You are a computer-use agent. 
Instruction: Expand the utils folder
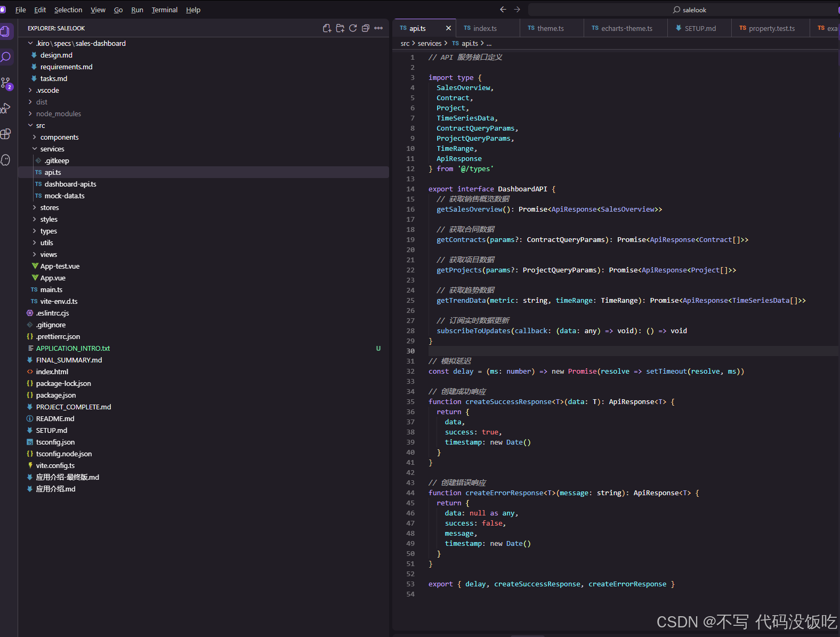35,243
